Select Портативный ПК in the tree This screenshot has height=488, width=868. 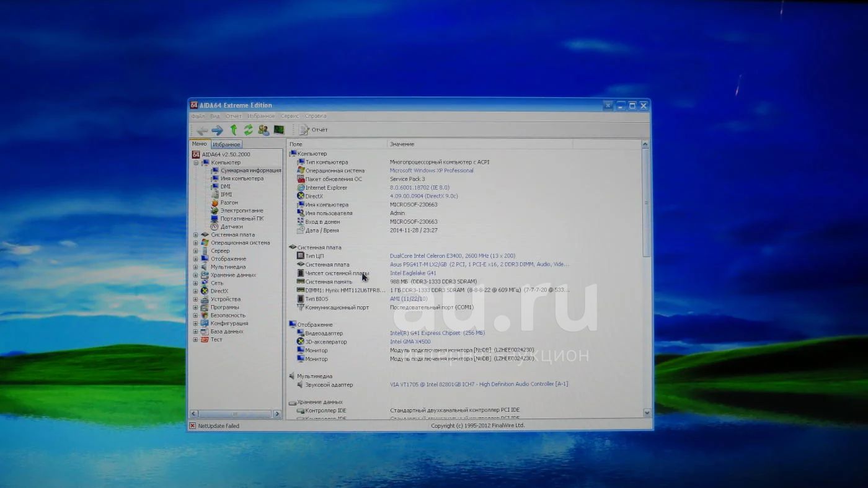(x=242, y=219)
